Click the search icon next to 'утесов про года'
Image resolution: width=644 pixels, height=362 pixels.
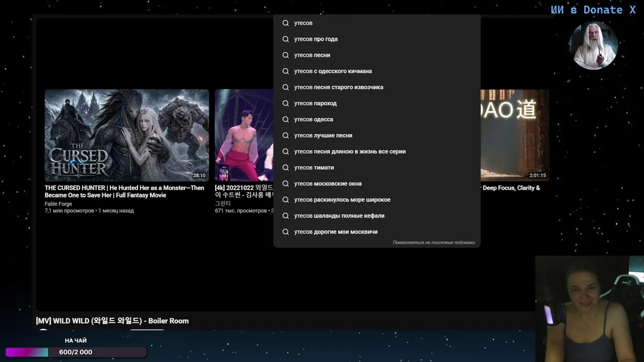(286, 39)
